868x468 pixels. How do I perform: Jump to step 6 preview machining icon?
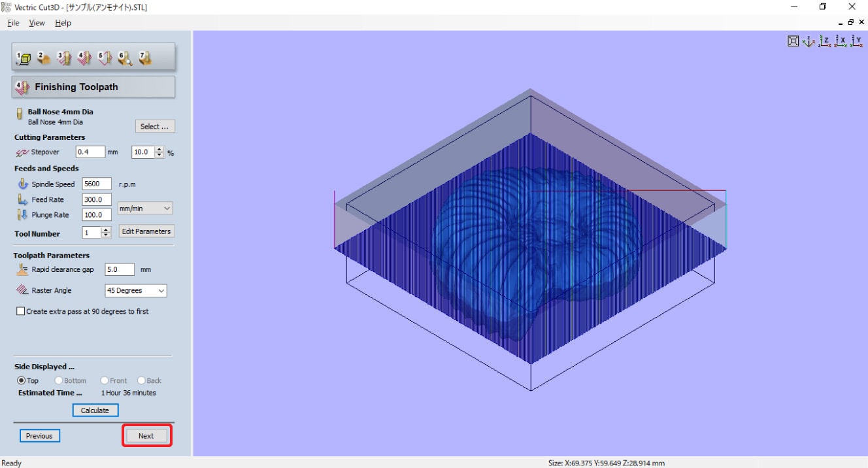click(125, 58)
